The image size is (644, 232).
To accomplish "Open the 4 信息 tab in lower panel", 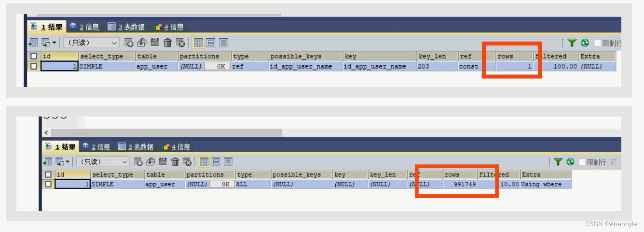I will click(176, 146).
